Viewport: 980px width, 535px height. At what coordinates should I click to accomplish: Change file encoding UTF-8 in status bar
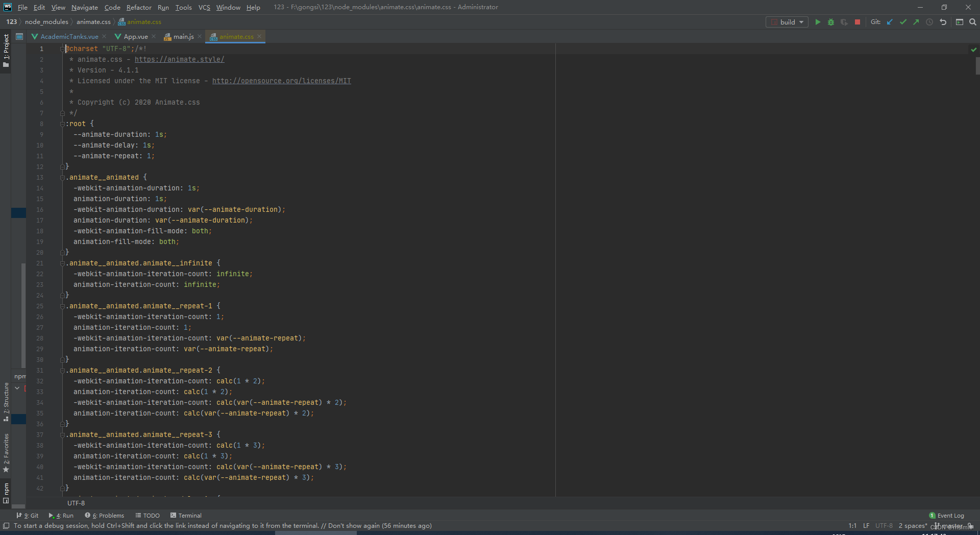[884, 526]
